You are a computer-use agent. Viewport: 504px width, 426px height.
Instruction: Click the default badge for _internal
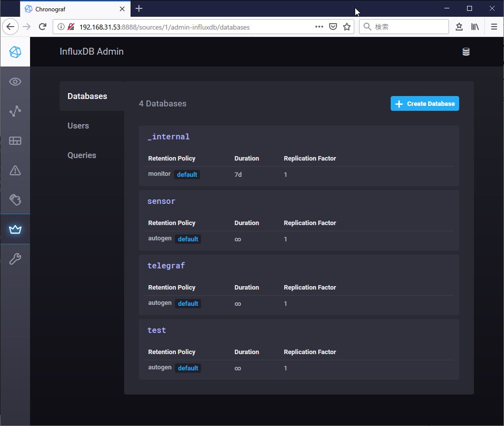coord(187,174)
